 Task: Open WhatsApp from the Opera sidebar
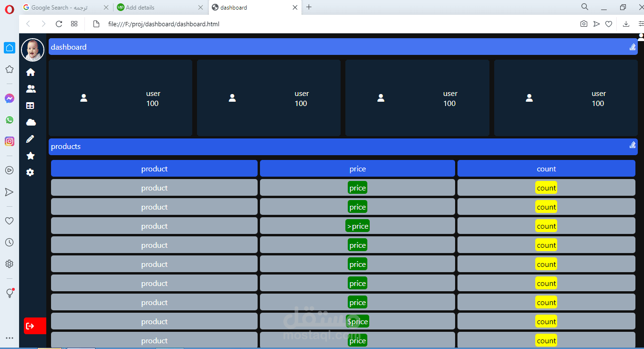(9, 120)
